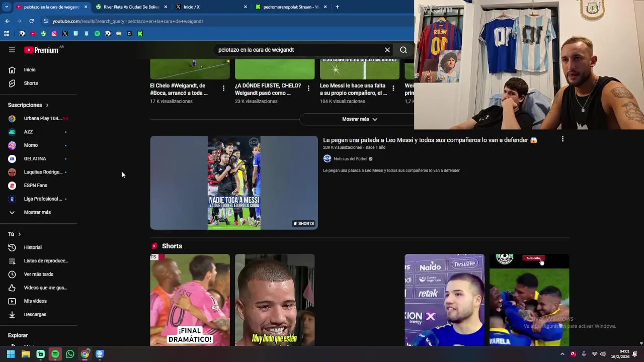Open the Varela celebration short thumbnail

[529, 300]
